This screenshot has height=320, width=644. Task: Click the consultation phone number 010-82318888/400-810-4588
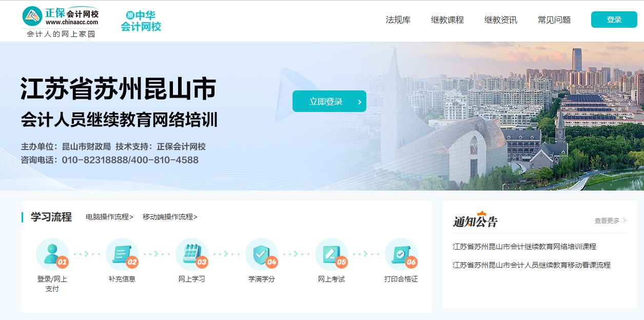click(x=130, y=160)
